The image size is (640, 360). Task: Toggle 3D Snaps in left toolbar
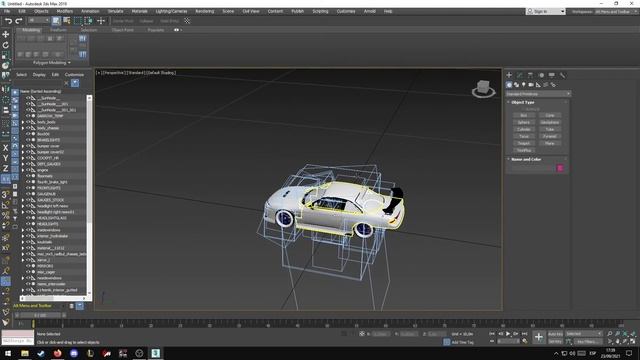tap(6, 195)
